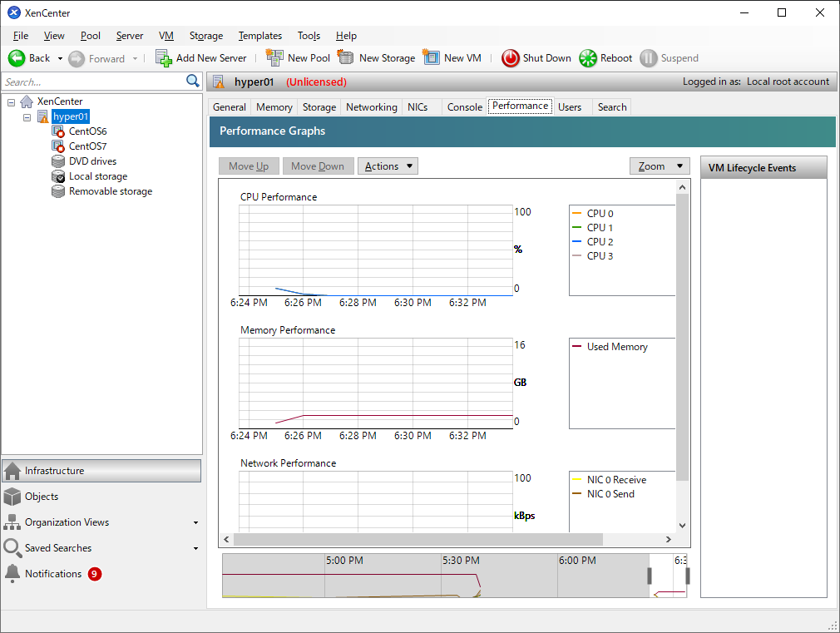Open the Tools menu
This screenshot has height=633, width=840.
pos(309,36)
